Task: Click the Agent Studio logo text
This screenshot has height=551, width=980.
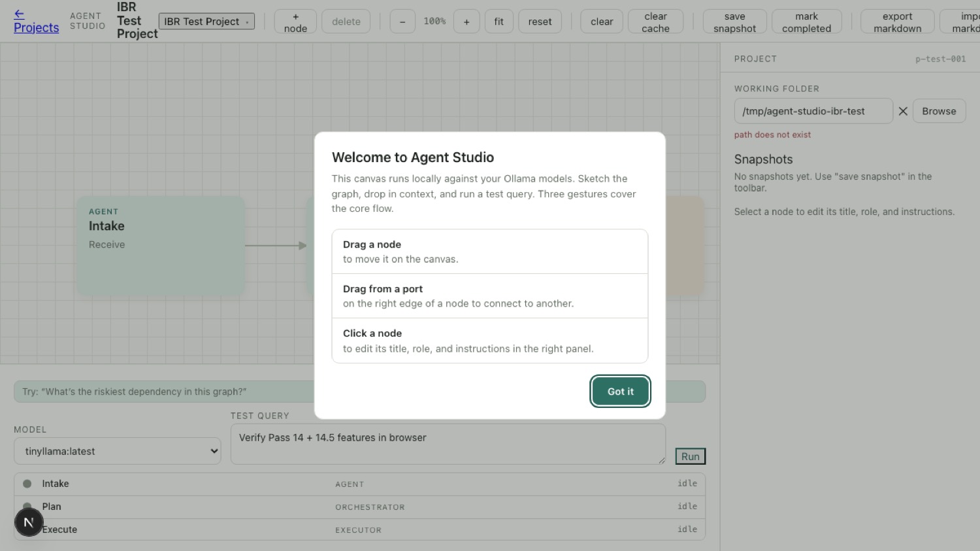Action: 88,21
